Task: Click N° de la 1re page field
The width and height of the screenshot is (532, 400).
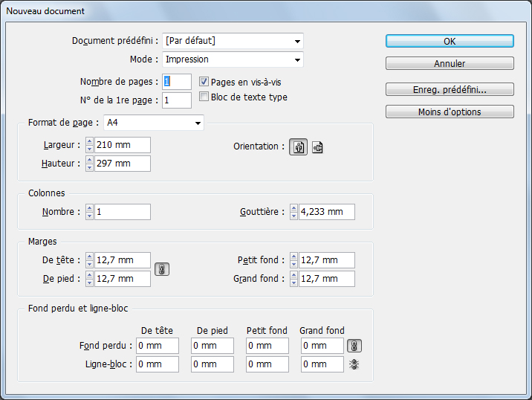Action: coord(177,100)
